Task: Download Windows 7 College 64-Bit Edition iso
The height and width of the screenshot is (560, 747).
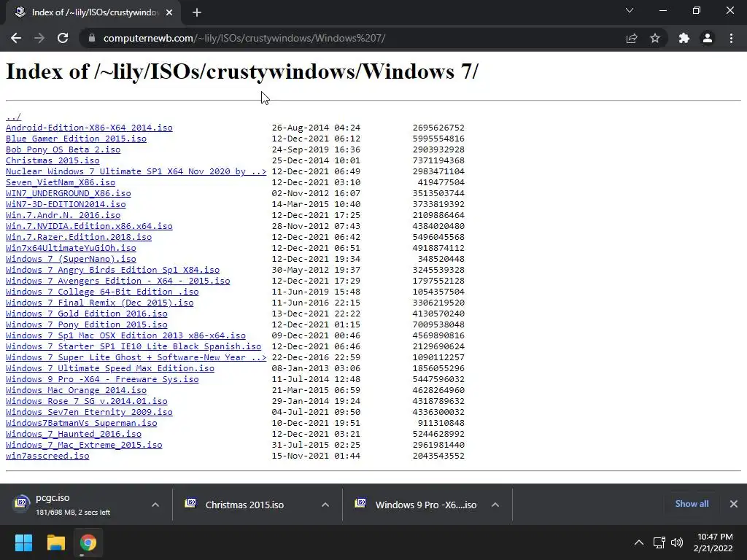Action: 102,292
